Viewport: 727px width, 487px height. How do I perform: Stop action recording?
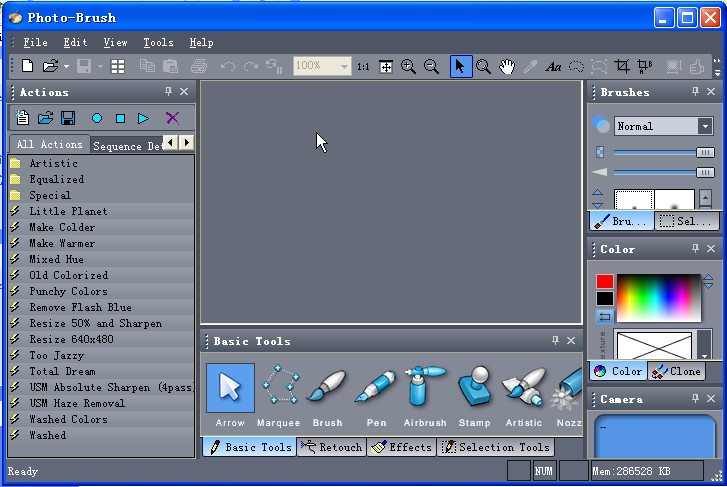click(x=121, y=118)
